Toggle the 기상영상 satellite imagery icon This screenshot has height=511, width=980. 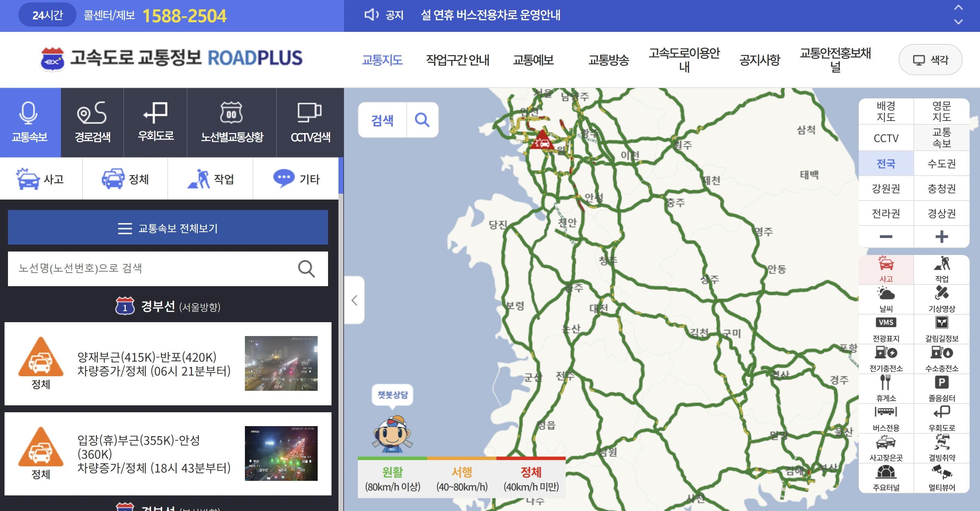coord(942,299)
